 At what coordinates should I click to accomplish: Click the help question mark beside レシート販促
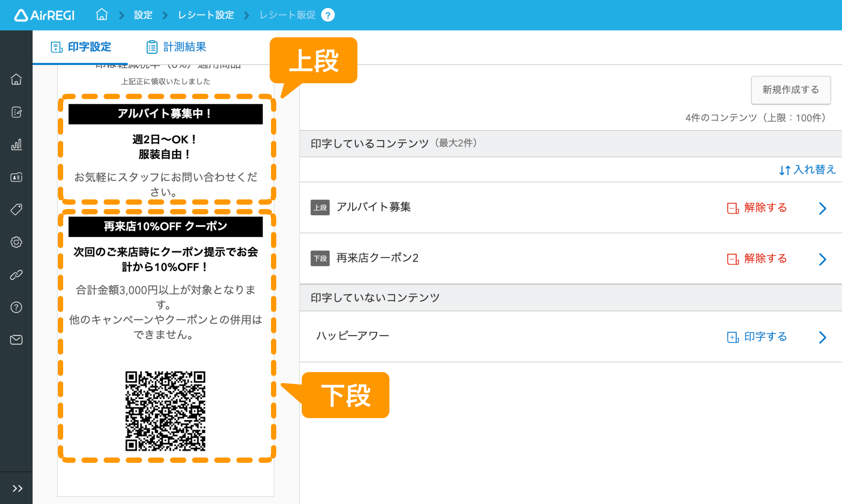(x=328, y=15)
